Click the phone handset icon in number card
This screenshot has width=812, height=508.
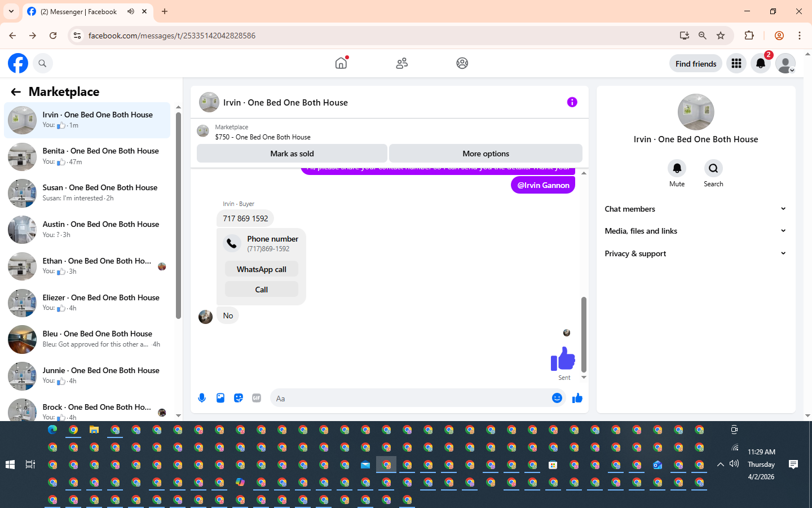232,243
